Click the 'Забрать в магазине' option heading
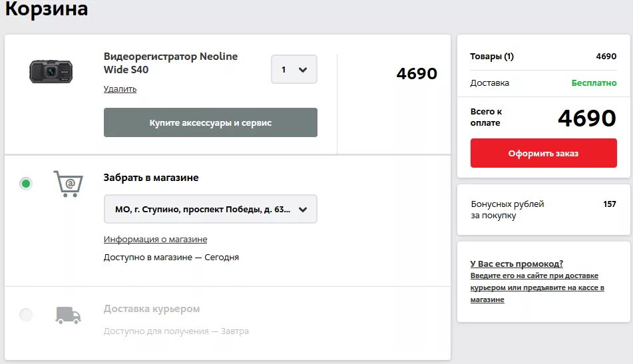 click(151, 178)
